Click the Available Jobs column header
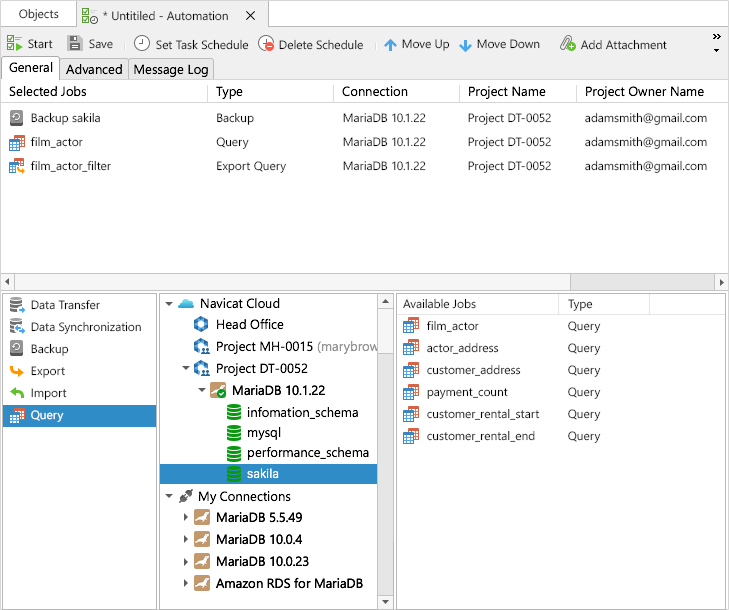Image resolution: width=729 pixels, height=610 pixels. point(477,304)
